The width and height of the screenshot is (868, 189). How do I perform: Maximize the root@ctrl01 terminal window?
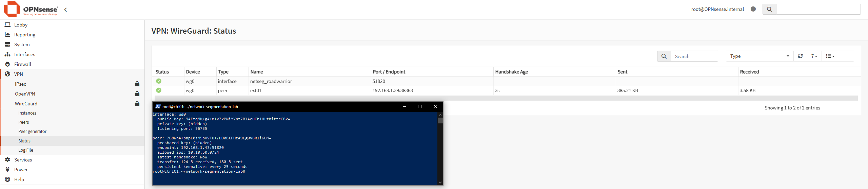419,106
